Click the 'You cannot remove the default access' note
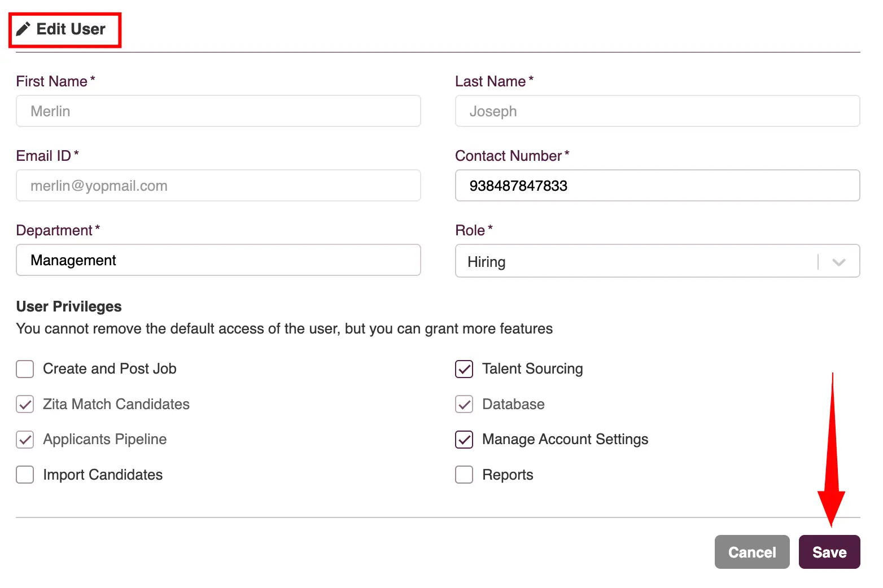883x588 pixels. pos(285,328)
